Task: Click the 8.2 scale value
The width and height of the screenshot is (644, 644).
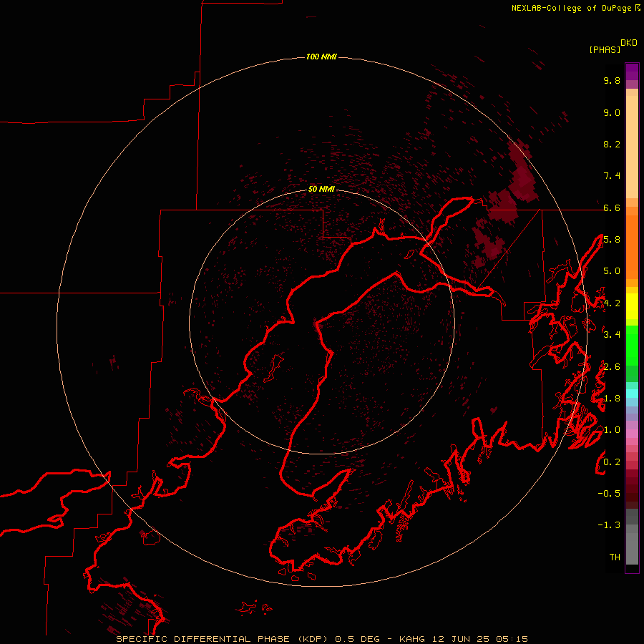Action: (x=612, y=144)
